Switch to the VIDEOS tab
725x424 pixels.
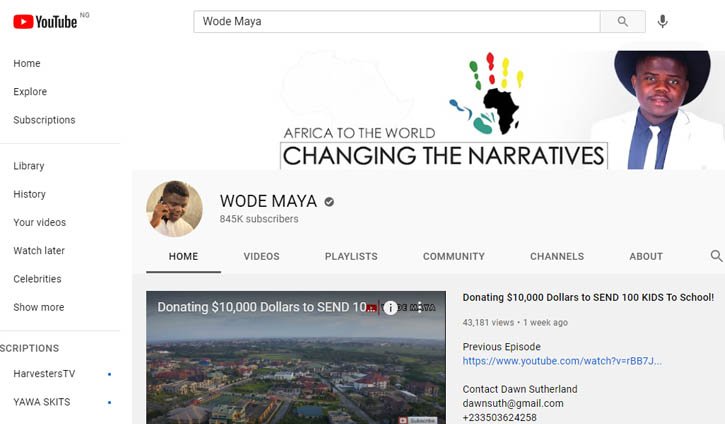[x=262, y=256]
